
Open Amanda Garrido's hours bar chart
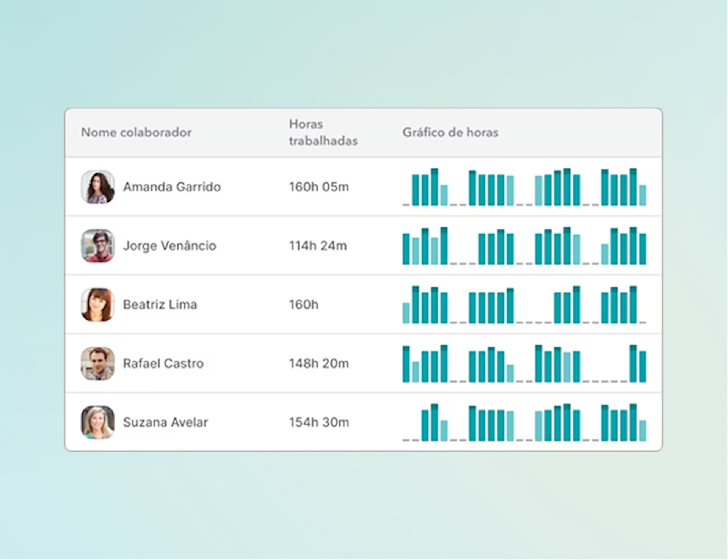pyautogui.click(x=524, y=188)
